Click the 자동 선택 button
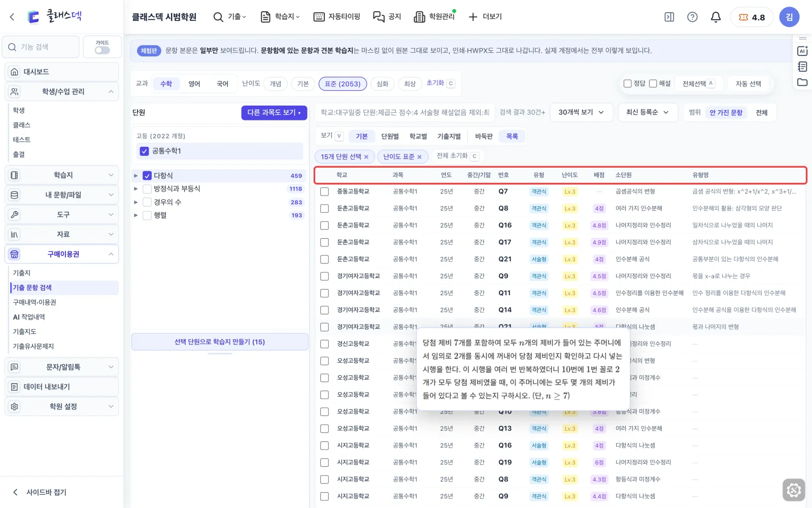Image resolution: width=812 pixels, height=508 pixels. (749, 83)
